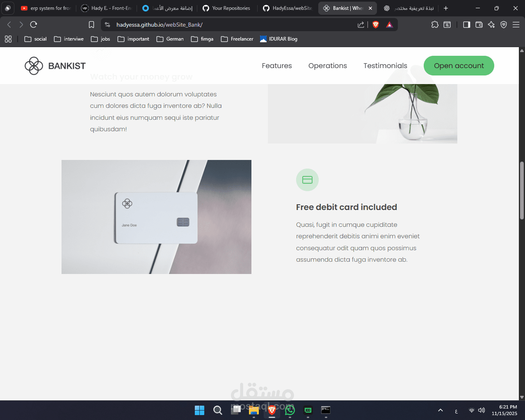The height and width of the screenshot is (420, 525).
Task: Switch to the Hady E. Front-En tab
Action: click(x=107, y=8)
